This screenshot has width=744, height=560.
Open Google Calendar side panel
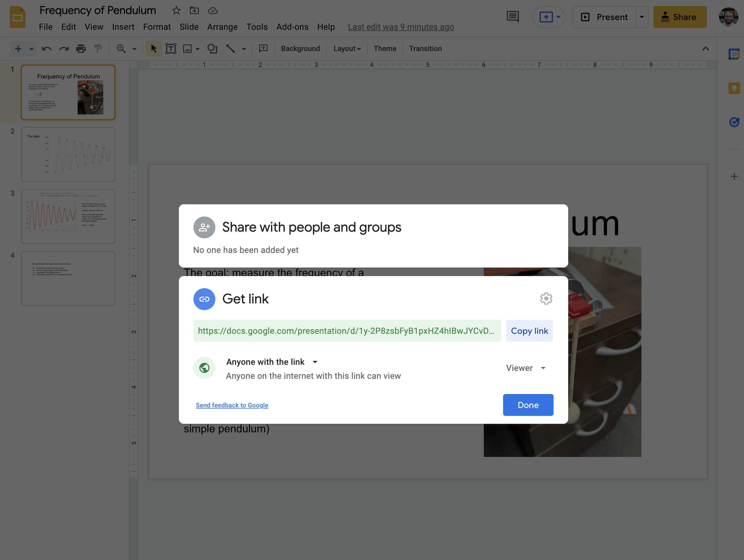[x=734, y=54]
